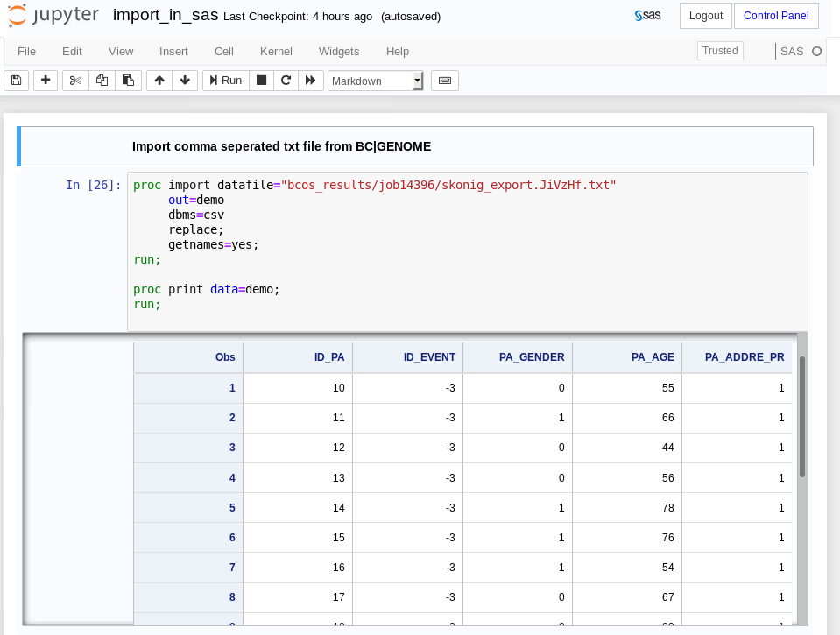This screenshot has height=635, width=840.
Task: Click the SAS kernel name label
Action: pyautogui.click(x=792, y=52)
